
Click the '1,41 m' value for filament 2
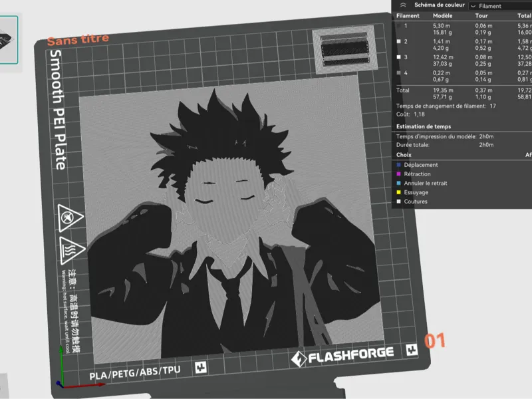[x=442, y=41]
